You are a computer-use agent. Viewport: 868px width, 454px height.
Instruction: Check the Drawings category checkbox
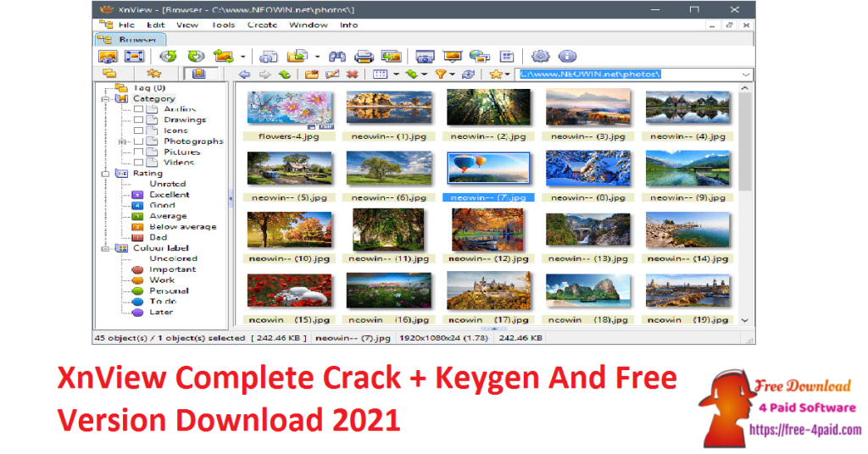point(138,120)
